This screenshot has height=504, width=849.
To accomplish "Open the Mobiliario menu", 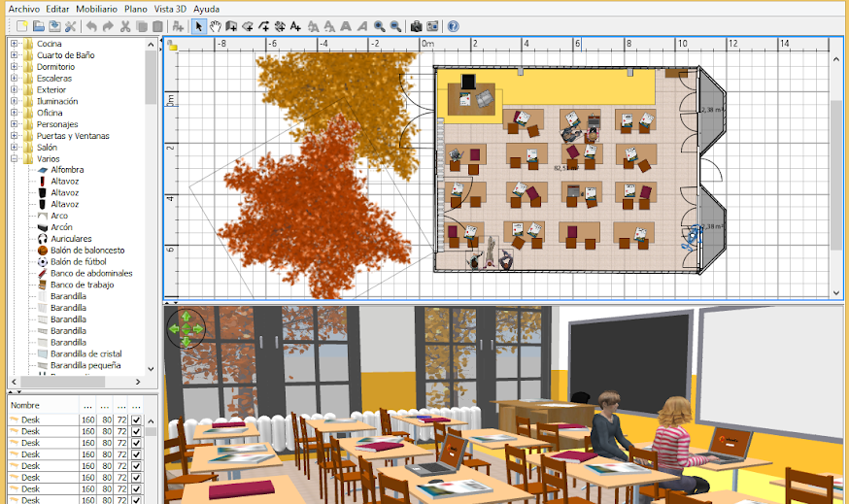I will point(96,8).
